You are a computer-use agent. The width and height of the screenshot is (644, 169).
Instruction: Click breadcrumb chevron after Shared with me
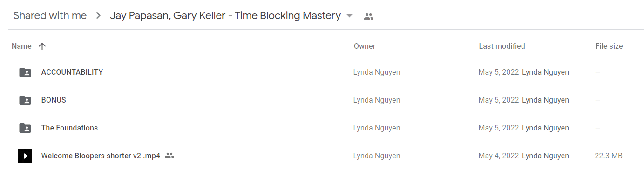coord(98,16)
